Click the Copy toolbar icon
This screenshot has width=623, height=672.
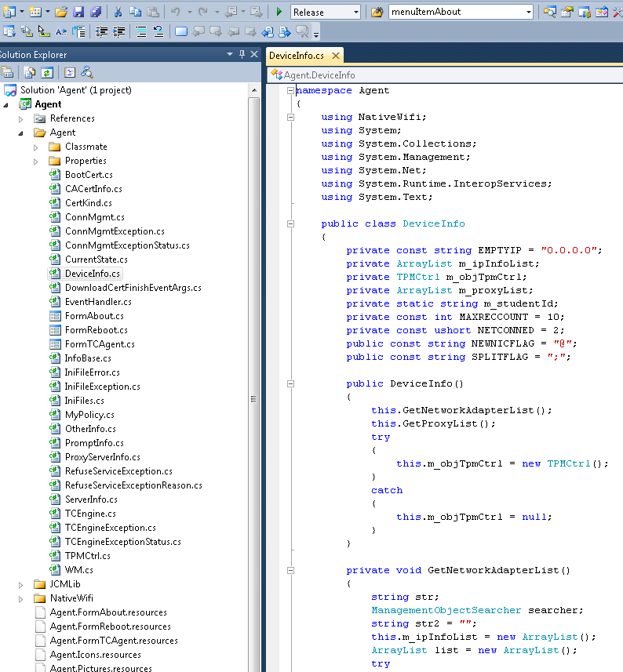point(136,12)
